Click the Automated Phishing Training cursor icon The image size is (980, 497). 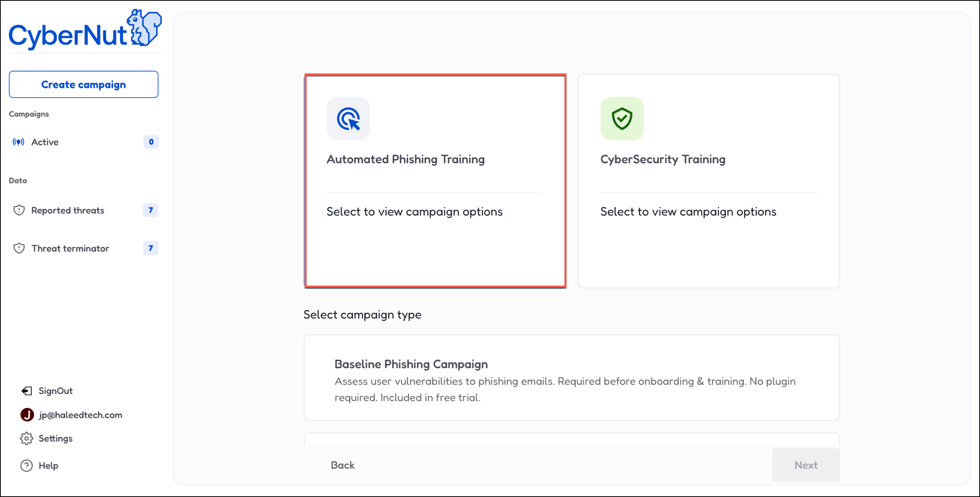tap(348, 119)
